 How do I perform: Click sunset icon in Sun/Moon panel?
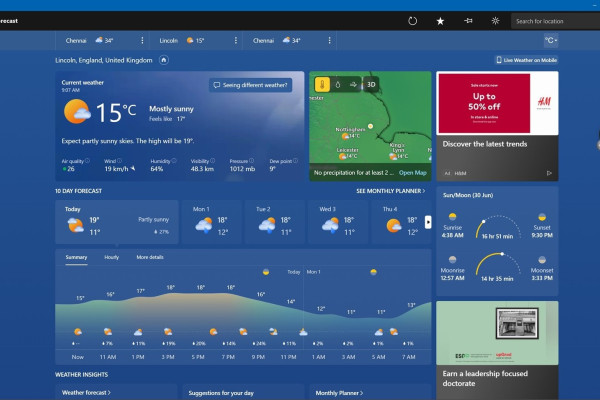click(542, 217)
